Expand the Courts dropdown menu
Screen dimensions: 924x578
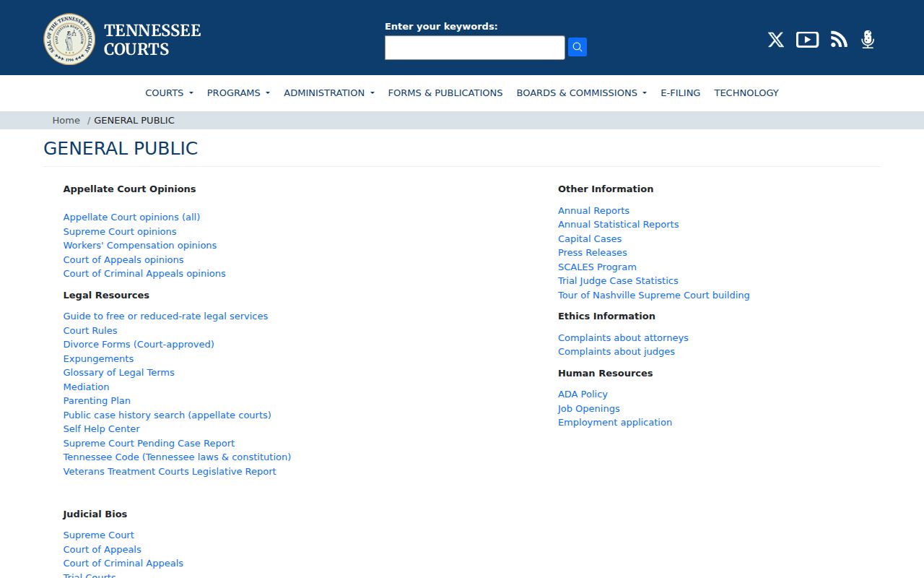[x=169, y=92]
